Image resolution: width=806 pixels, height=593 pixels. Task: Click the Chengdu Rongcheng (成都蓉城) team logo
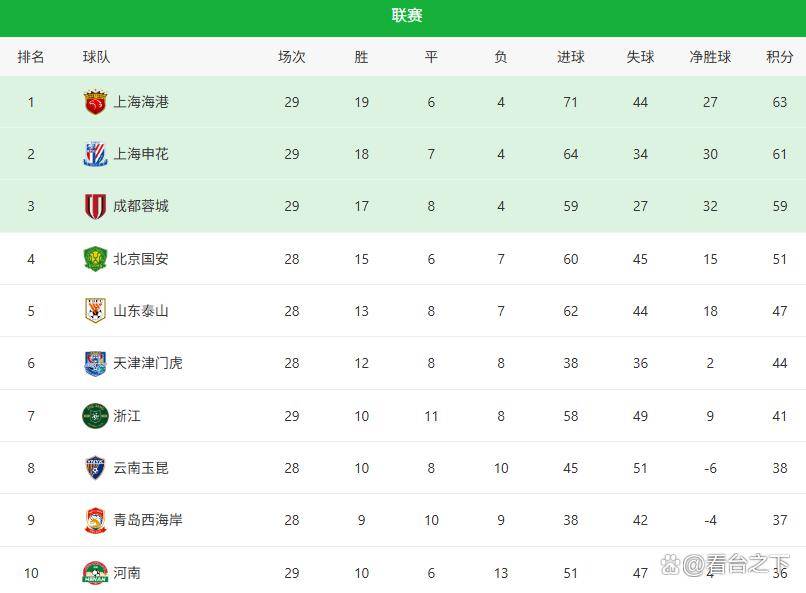[95, 206]
